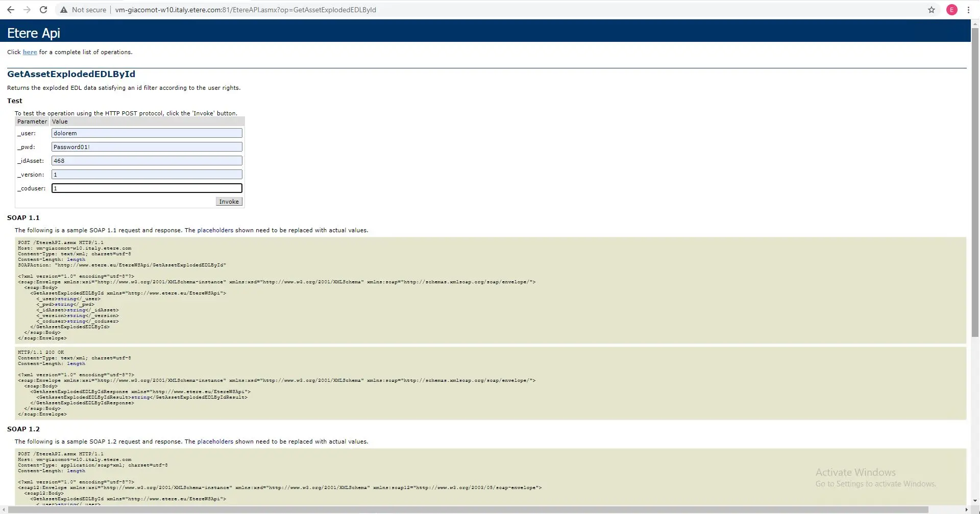
Task: Click the _version parameter field
Action: (146, 175)
